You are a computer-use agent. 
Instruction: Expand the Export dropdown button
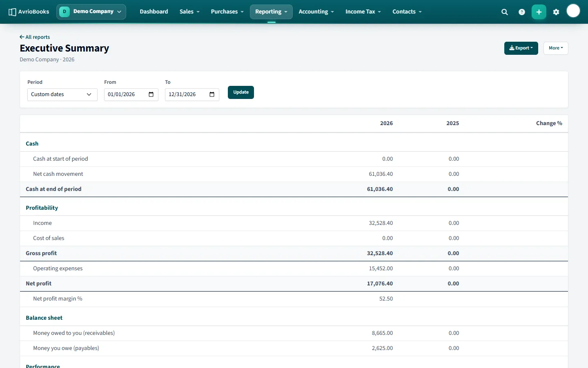pyautogui.click(x=521, y=48)
